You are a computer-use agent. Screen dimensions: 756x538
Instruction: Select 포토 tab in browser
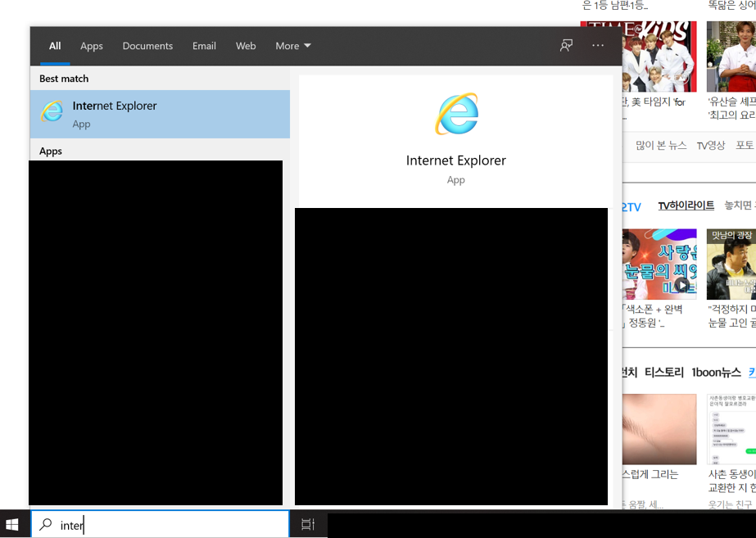[745, 145]
